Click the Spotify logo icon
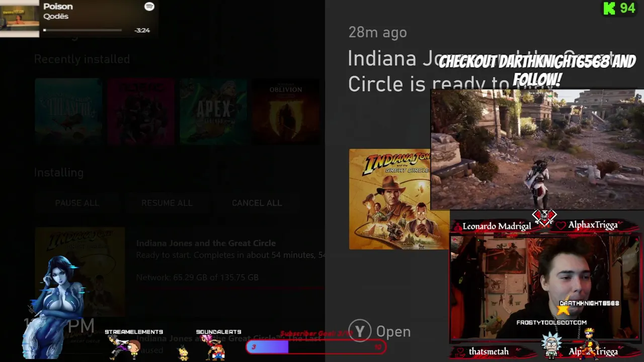 click(x=149, y=7)
